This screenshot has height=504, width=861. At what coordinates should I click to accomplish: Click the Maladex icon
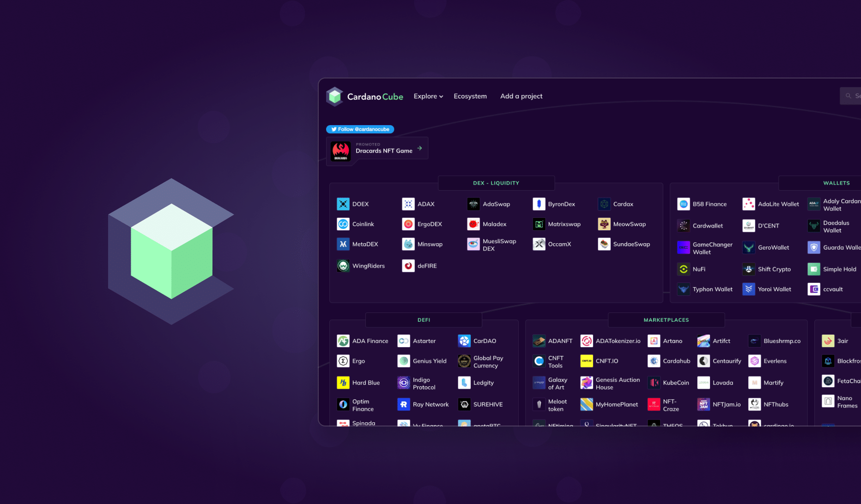click(473, 224)
